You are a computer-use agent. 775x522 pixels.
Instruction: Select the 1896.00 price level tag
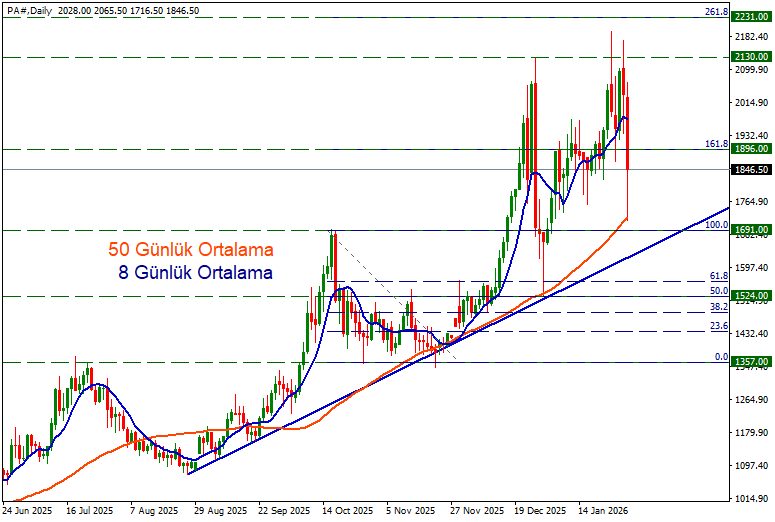[749, 149]
